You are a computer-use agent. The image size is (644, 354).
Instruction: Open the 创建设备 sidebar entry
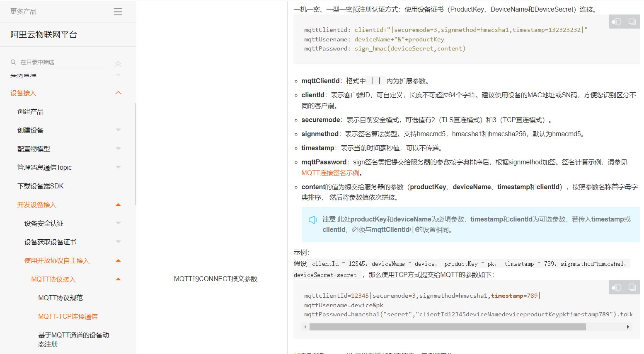[x=30, y=130]
